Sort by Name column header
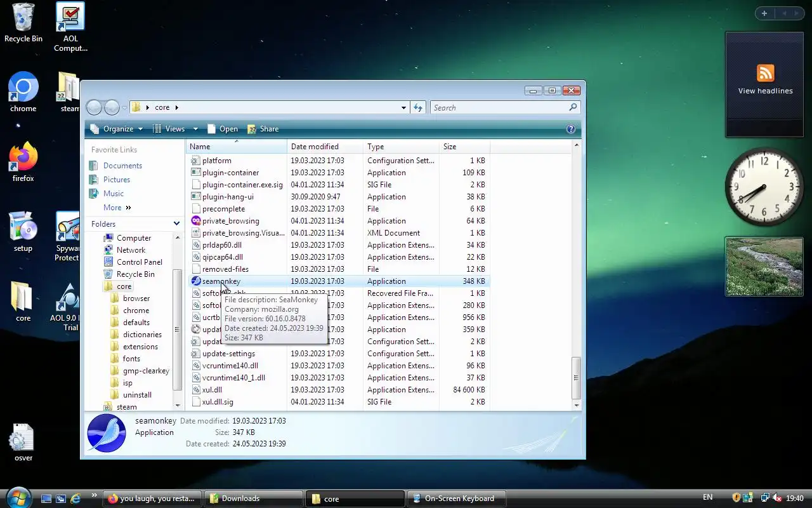 (237, 147)
